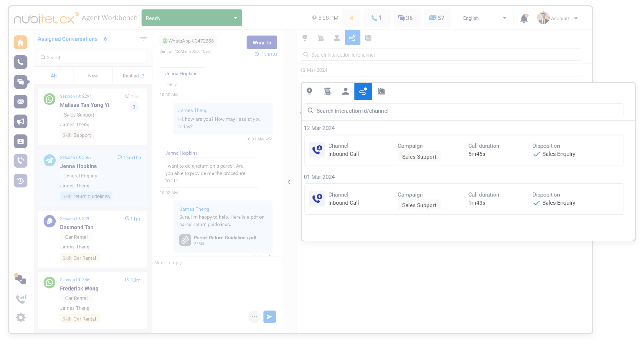
Task: Click the send message arrow button
Action: (269, 317)
